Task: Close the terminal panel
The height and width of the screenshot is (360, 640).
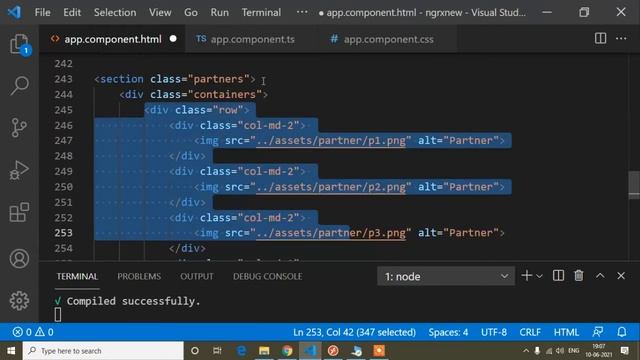Action: (x=621, y=276)
